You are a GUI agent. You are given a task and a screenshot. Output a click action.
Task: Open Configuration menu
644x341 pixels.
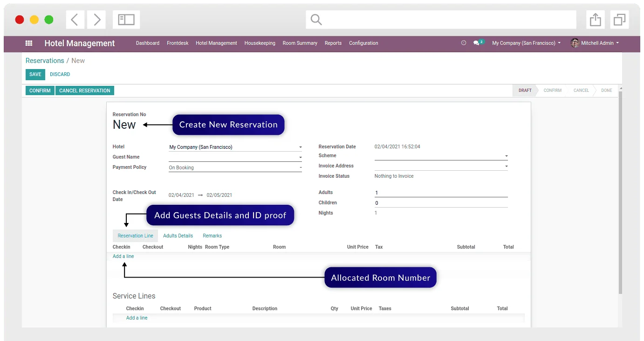[x=363, y=43]
